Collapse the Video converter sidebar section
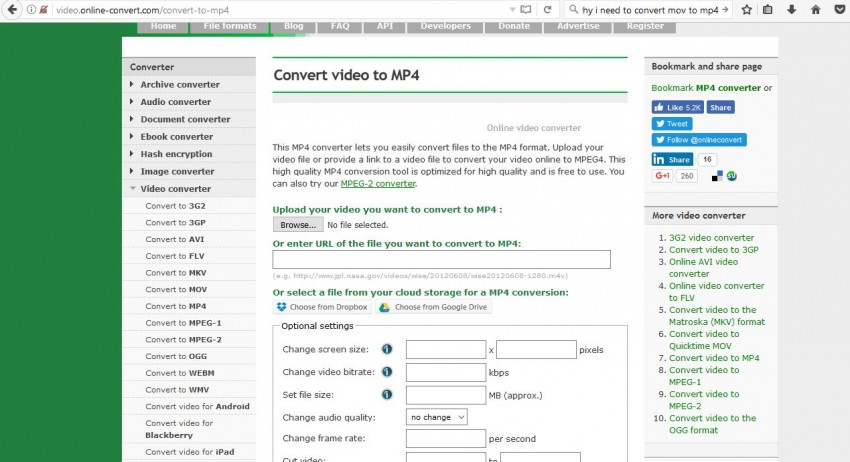Viewport: 850px width, 462px height. [175, 188]
